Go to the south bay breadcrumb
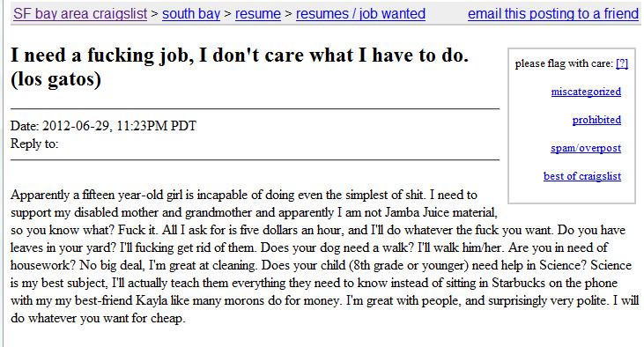This screenshot has width=644, height=347. click(191, 13)
